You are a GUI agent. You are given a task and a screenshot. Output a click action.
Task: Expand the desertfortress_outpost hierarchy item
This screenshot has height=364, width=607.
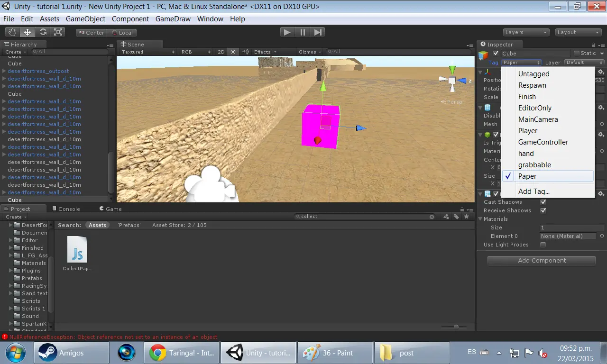4,71
